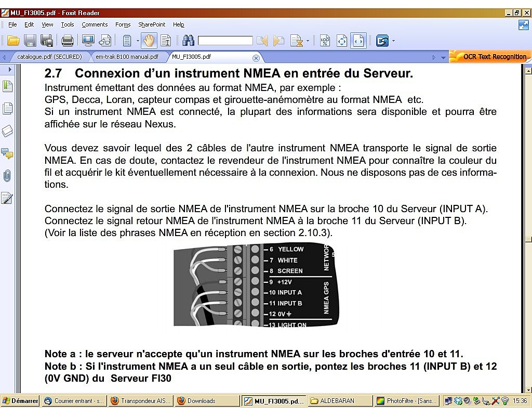
Task: Open the Comments menu
Action: coord(95,24)
